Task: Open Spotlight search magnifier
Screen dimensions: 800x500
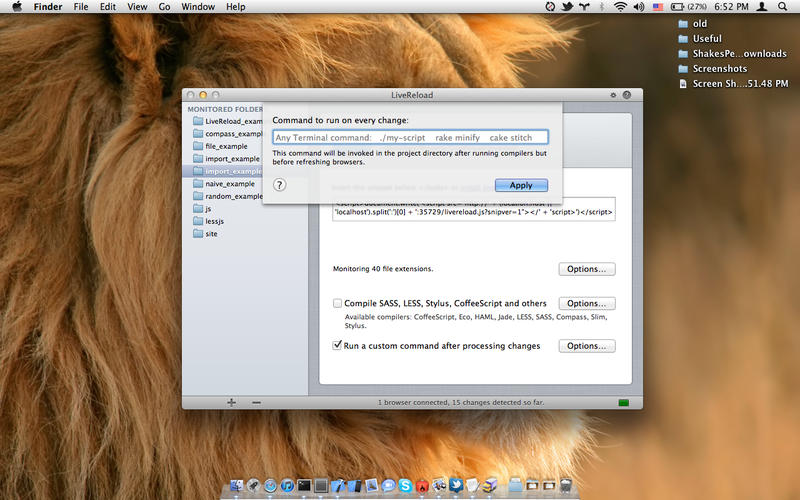Action: (x=782, y=7)
